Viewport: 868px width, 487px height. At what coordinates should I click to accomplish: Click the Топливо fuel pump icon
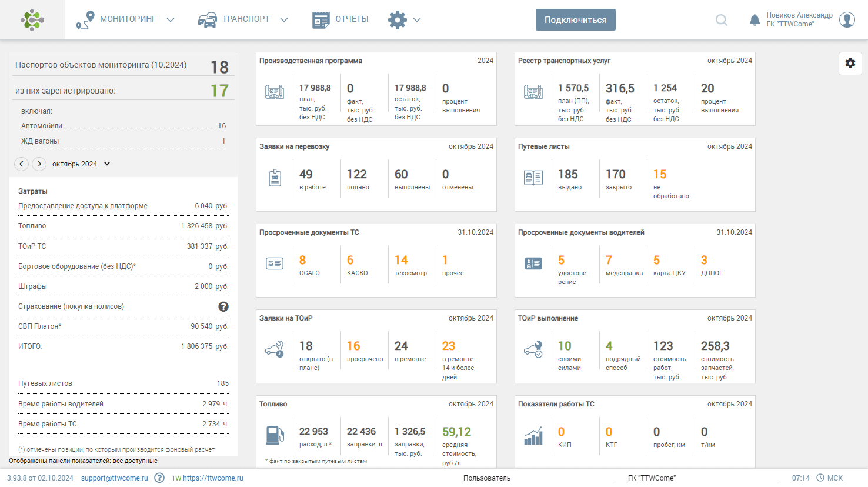(x=275, y=435)
